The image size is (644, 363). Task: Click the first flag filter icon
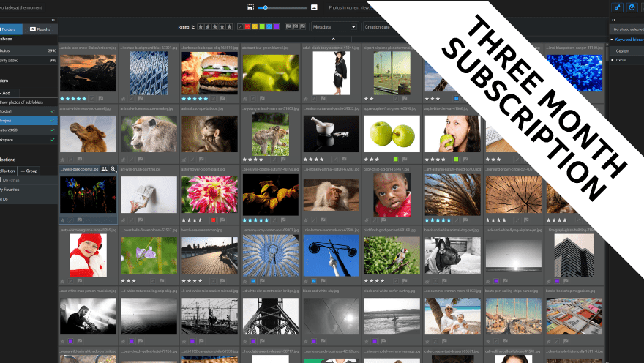pos(288,26)
